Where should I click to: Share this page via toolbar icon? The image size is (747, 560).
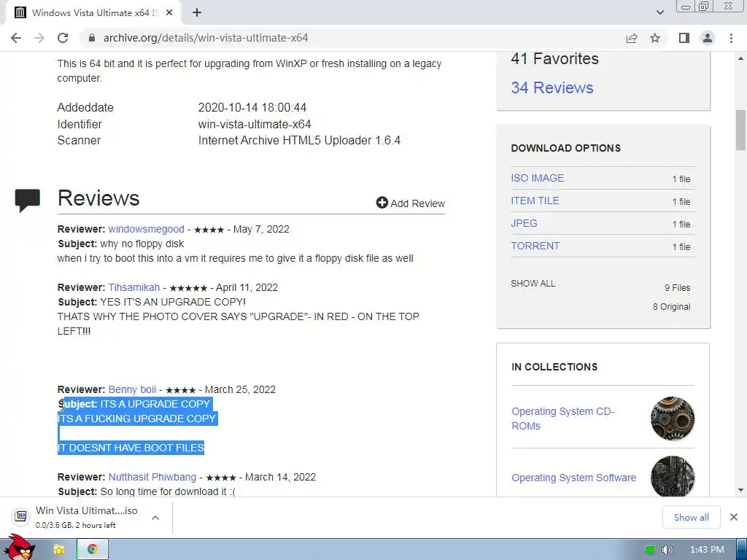click(x=632, y=38)
